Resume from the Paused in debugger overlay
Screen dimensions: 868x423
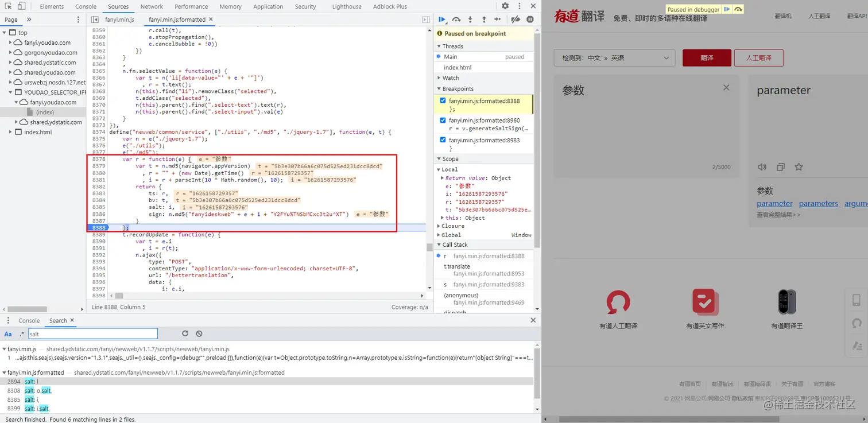pyautogui.click(x=727, y=10)
